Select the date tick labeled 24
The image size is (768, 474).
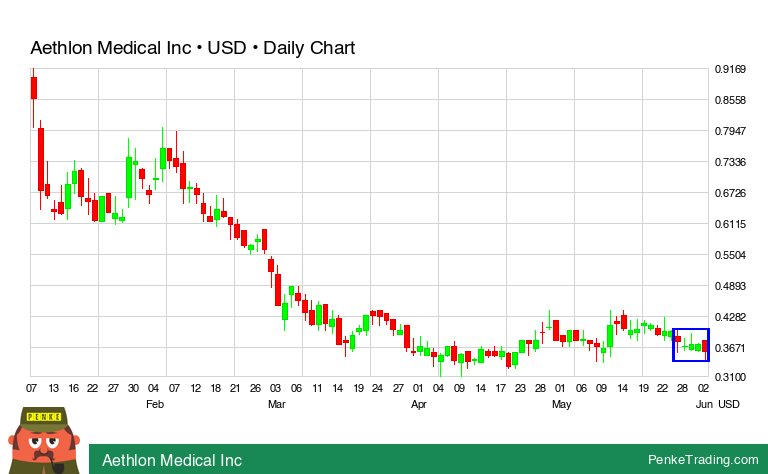click(377, 388)
